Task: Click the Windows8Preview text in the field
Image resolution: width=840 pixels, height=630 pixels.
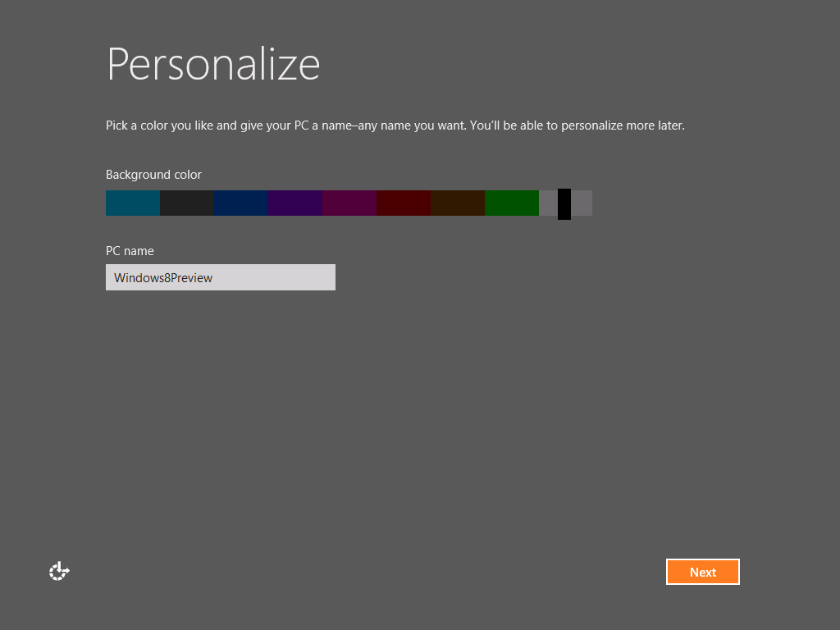Action: [x=163, y=278]
